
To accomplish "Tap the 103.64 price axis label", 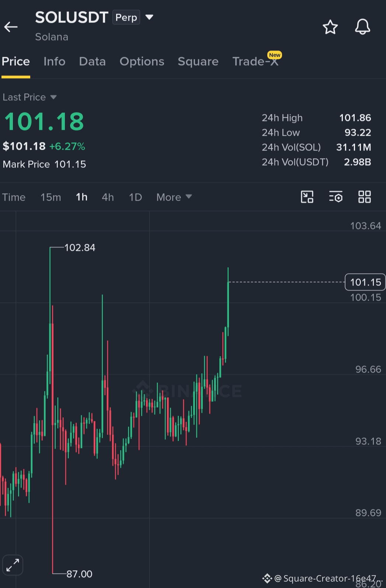I will (x=365, y=226).
